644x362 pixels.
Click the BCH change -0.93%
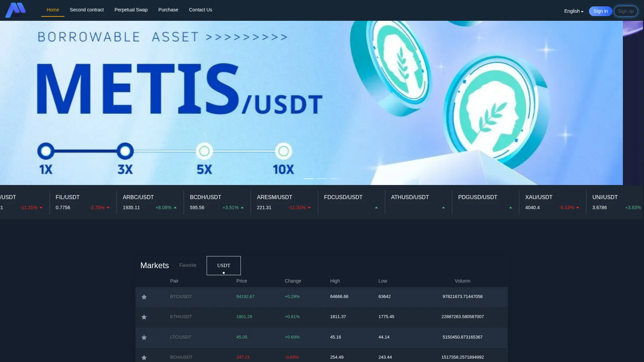click(291, 357)
